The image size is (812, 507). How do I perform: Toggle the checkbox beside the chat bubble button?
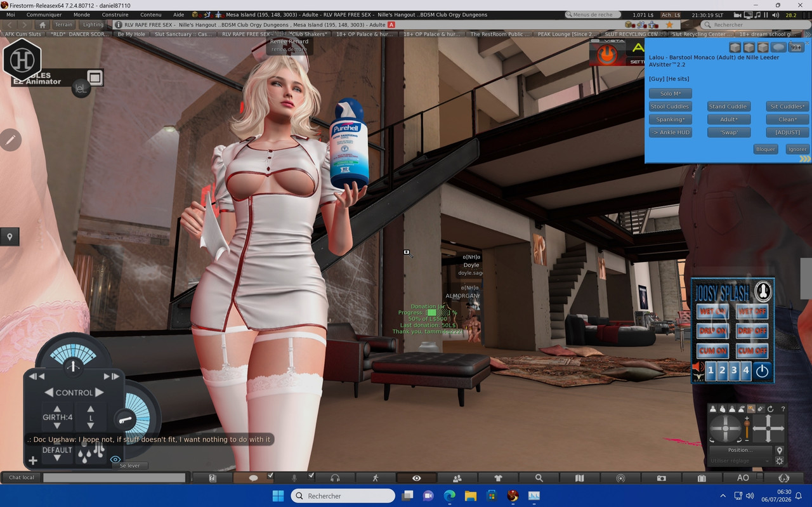270,475
